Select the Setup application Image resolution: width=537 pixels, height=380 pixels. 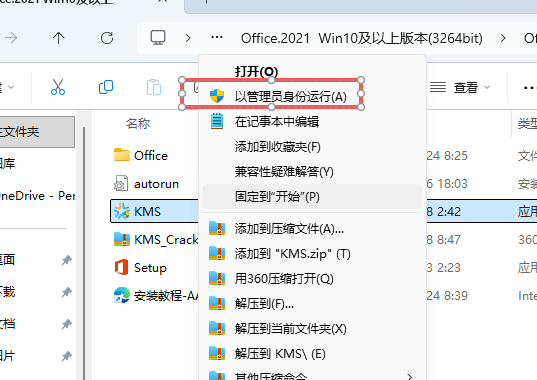point(150,268)
